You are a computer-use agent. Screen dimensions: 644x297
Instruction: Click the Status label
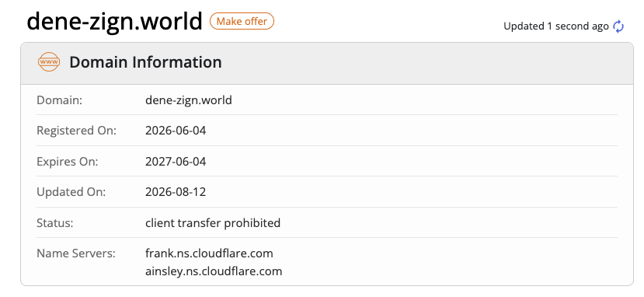click(x=55, y=223)
